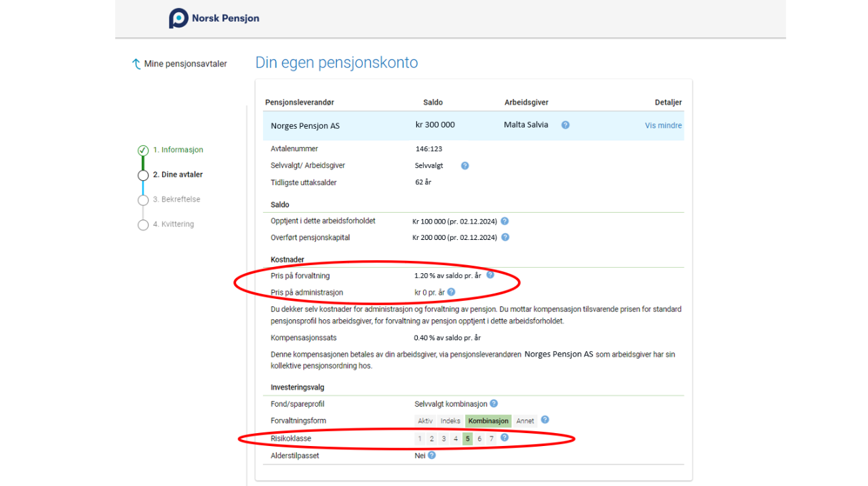Click the Kostnader section heading

tap(288, 260)
